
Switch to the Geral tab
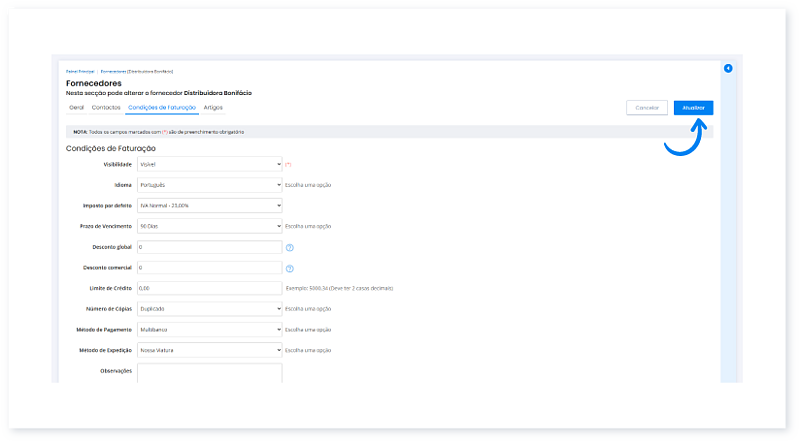coord(76,107)
